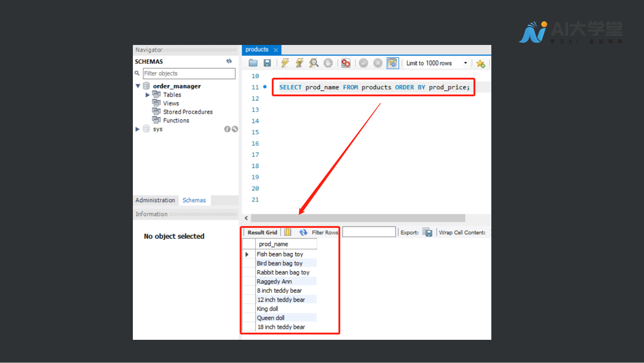Image resolution: width=644 pixels, height=363 pixels.
Task: Expand the sys schema
Action: [x=138, y=129]
